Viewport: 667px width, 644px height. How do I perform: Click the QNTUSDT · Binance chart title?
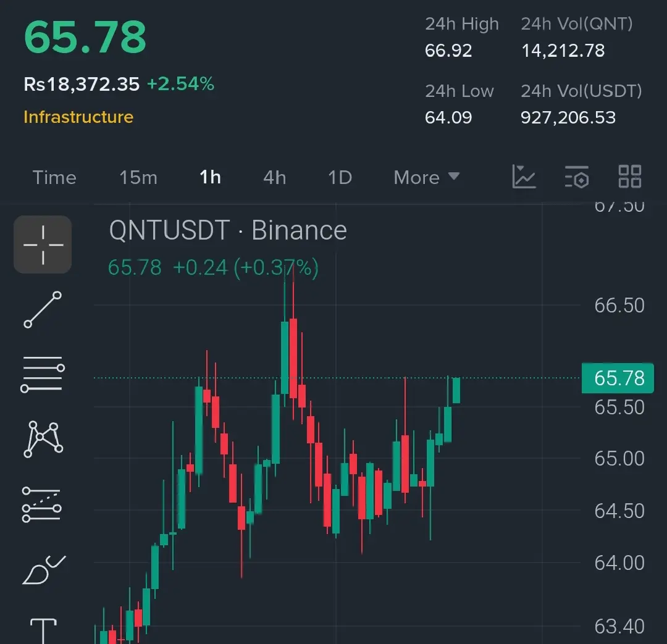228,230
